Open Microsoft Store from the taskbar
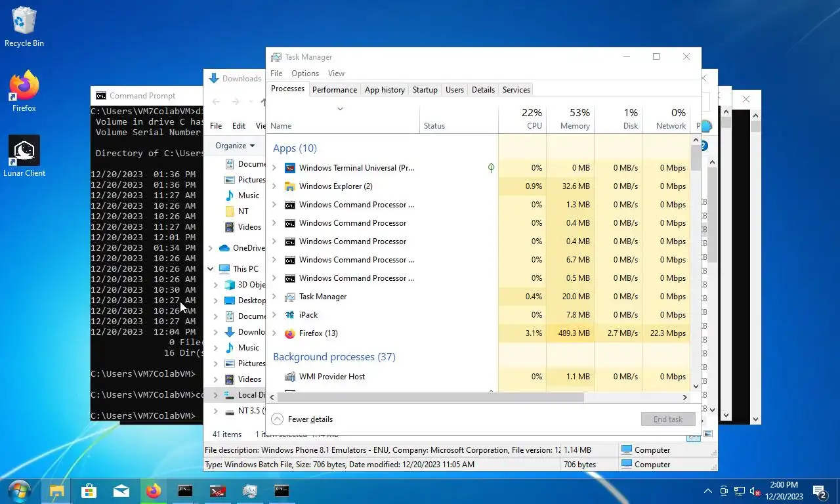 point(89,491)
